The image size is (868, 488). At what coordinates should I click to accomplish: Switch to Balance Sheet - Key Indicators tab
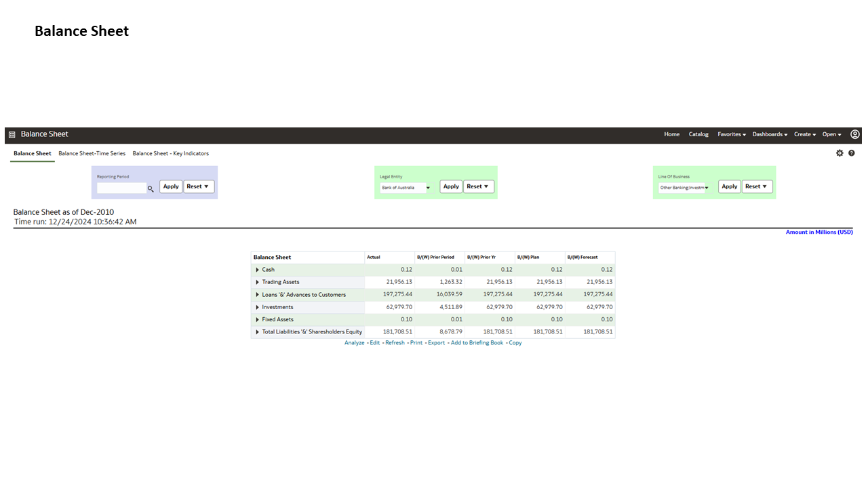click(x=171, y=153)
